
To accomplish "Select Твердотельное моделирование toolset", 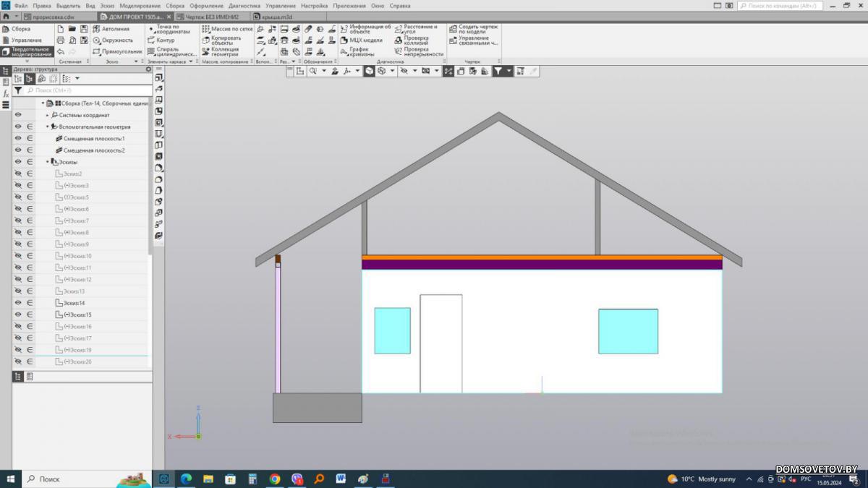I will 27,52.
